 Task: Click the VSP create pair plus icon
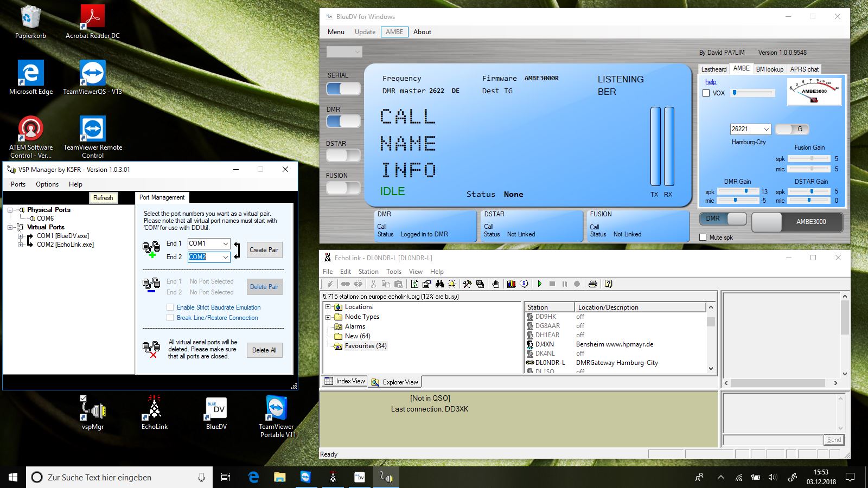tap(151, 249)
